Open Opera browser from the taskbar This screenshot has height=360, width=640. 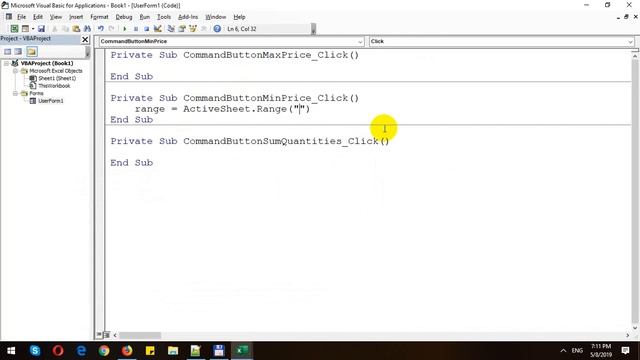pos(58,351)
